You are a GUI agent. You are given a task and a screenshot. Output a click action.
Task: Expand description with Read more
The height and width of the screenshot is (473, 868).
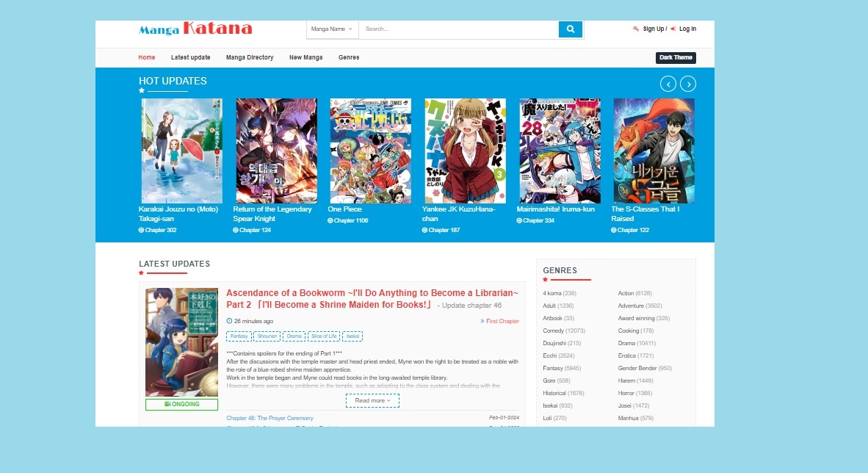click(x=372, y=400)
